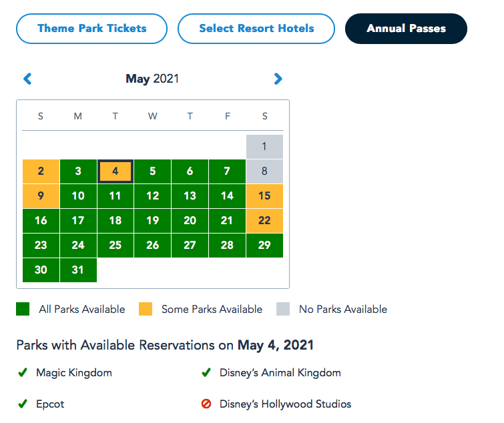504x423 pixels.
Task: Click Disney's Hollywood Studios park name
Action: click(285, 404)
